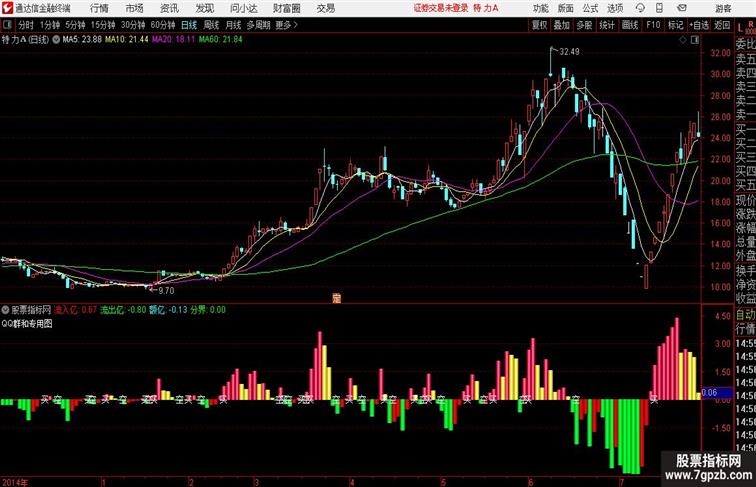Click the 分界: 0.00 indicator value
Viewport: 756px width, 487px height.
point(208,310)
